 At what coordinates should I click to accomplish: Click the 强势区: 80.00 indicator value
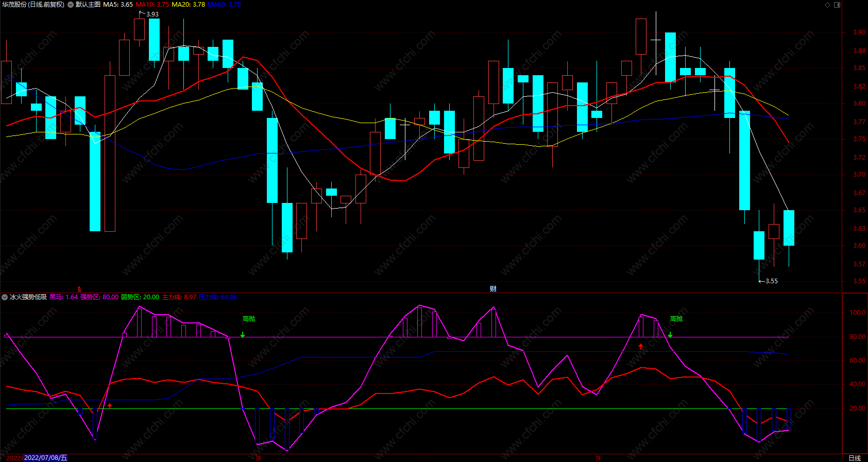coord(99,297)
